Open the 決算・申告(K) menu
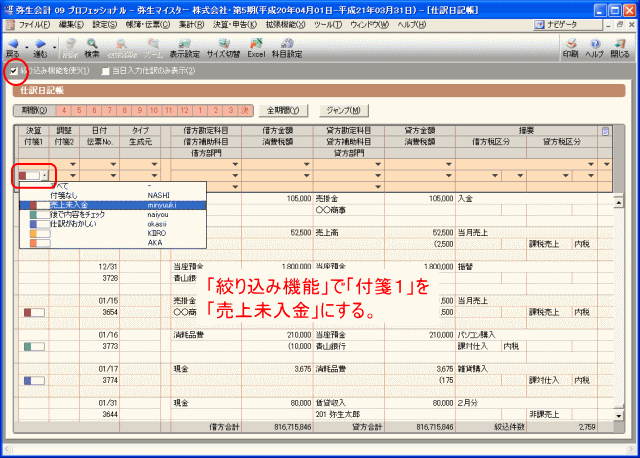 click(235, 25)
